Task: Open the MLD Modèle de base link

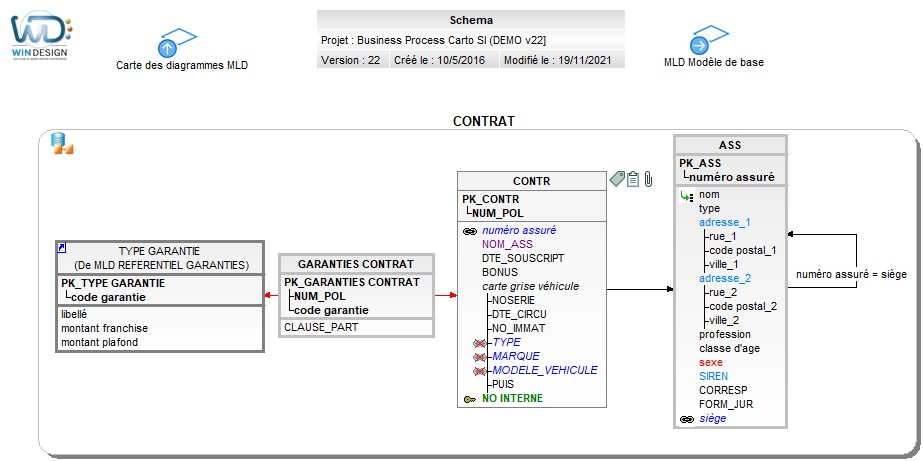Action: (x=713, y=62)
